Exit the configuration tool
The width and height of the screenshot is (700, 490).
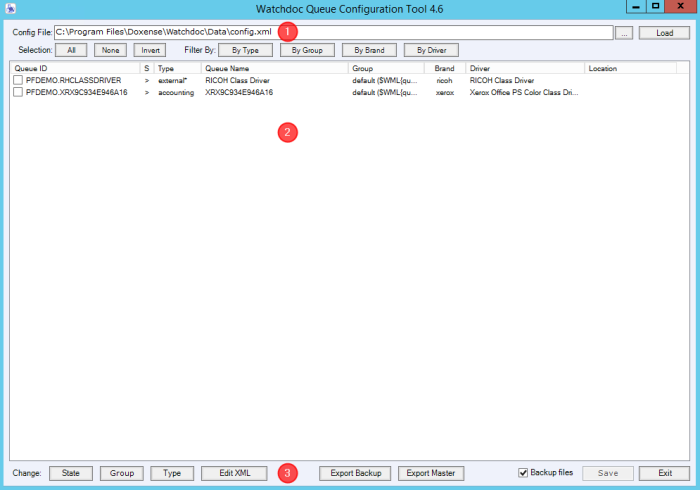click(664, 473)
